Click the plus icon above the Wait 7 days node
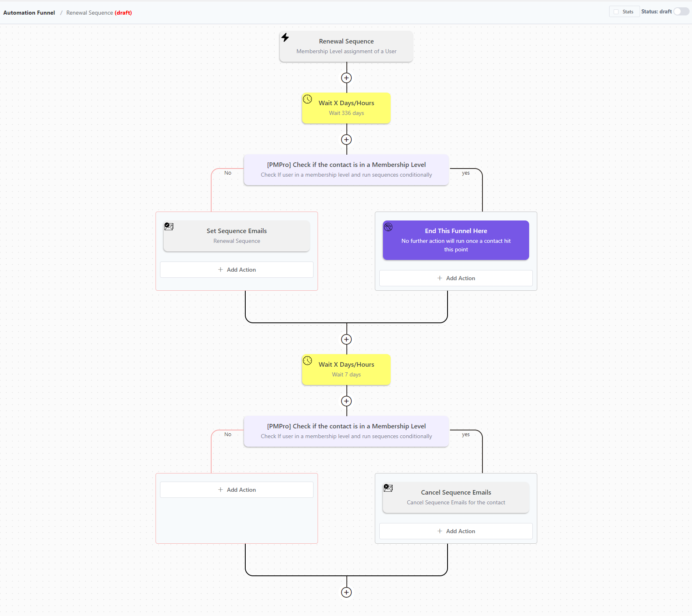The width and height of the screenshot is (692, 616). point(346,339)
